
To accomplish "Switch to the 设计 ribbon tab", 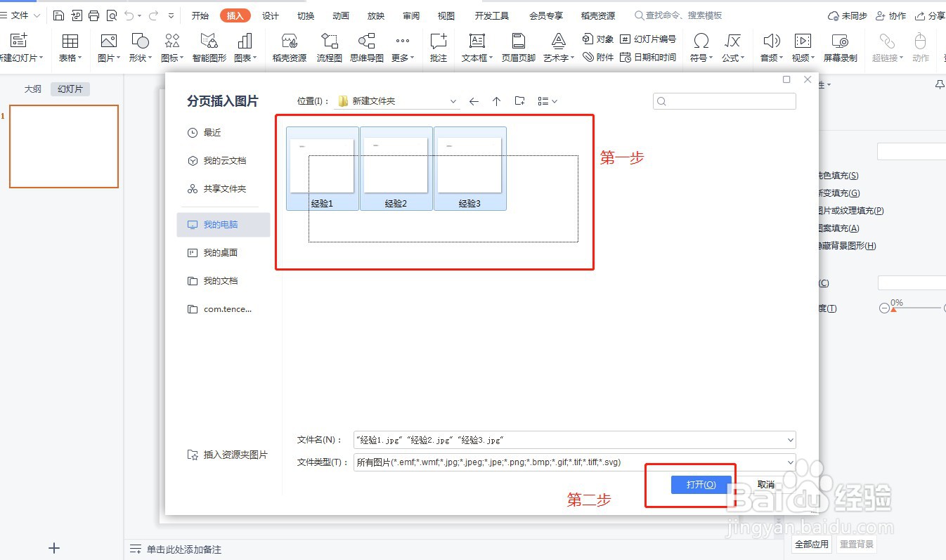I will (271, 15).
